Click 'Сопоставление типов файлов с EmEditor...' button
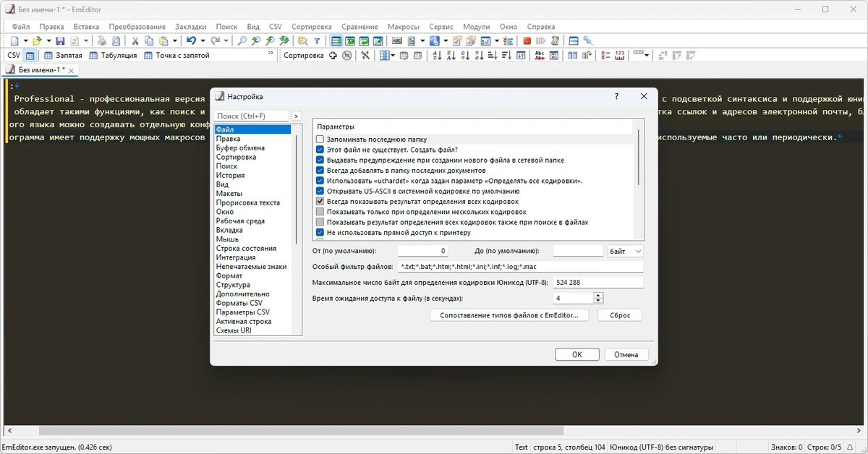868x454 pixels. (509, 315)
